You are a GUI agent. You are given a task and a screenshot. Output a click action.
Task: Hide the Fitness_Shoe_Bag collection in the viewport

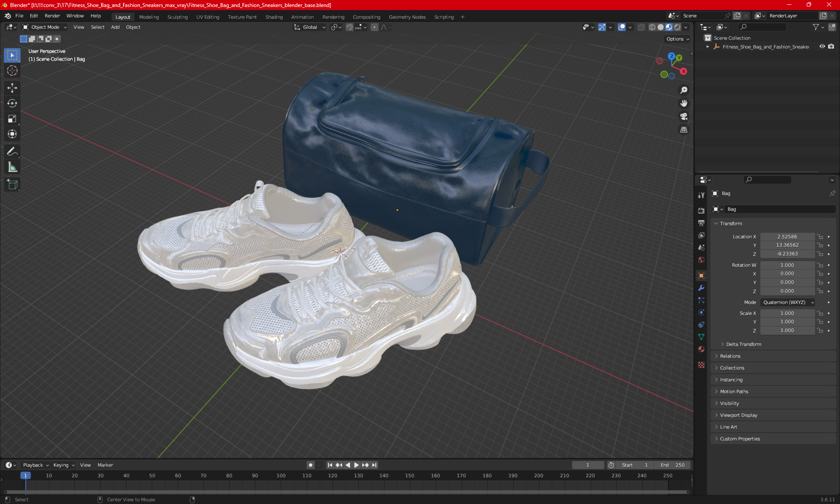coord(822,46)
